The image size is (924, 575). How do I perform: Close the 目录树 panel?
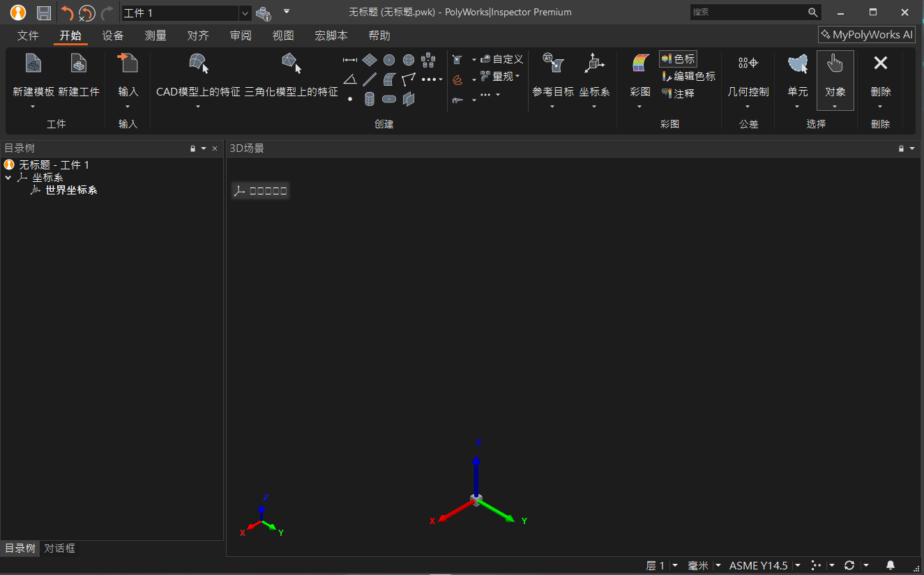215,148
